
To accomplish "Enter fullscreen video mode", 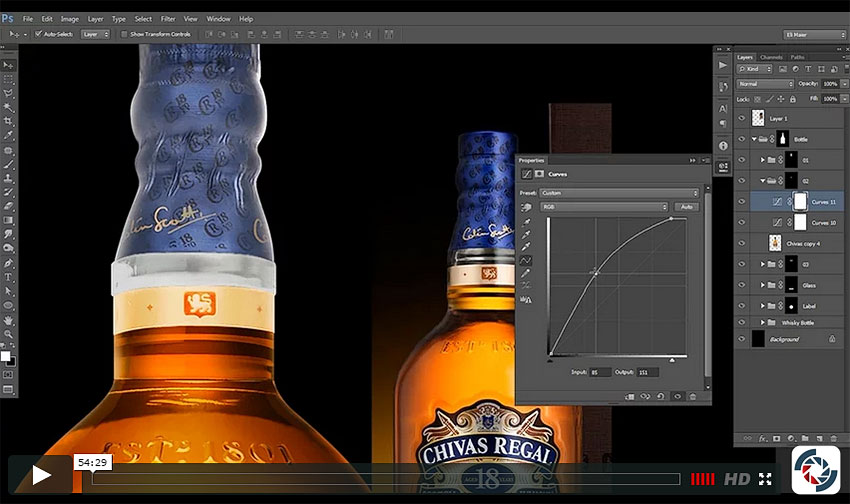I will click(765, 479).
